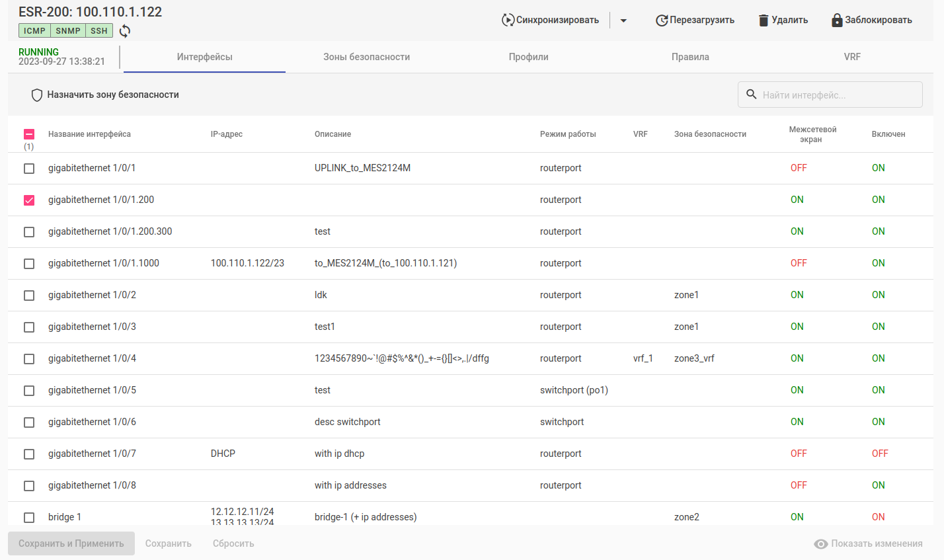Switch to the Правила tab
This screenshot has height=560, width=944.
tap(690, 57)
